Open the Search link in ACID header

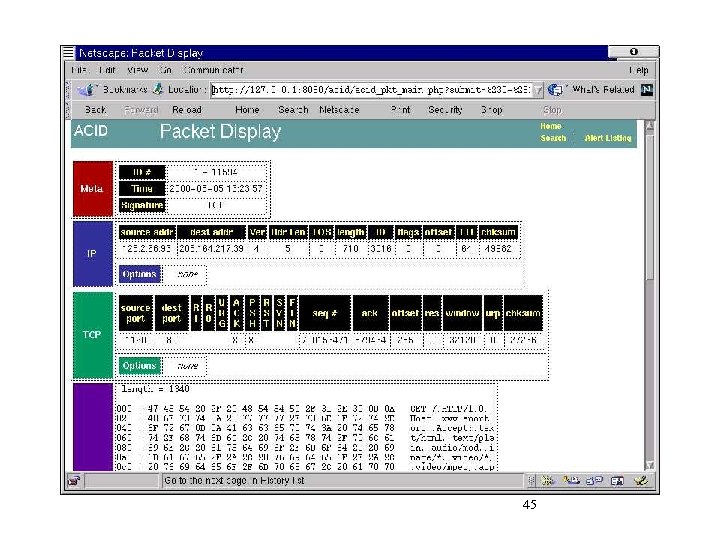coord(553,138)
